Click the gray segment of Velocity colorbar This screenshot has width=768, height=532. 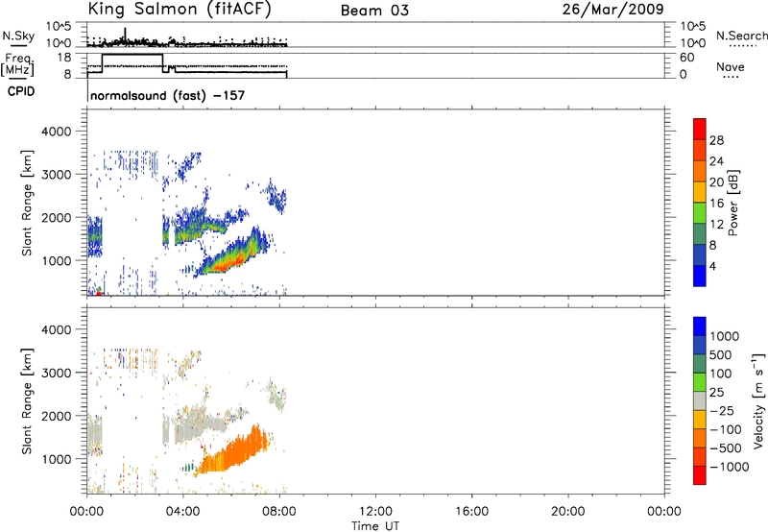700,400
